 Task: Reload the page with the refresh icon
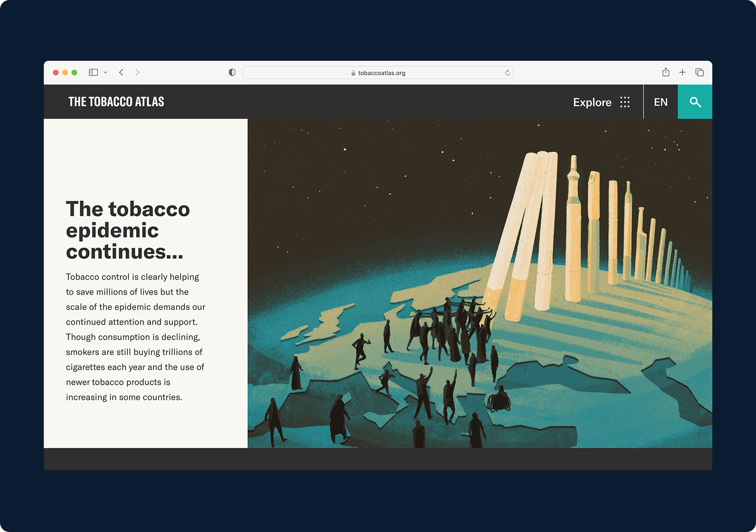click(507, 73)
